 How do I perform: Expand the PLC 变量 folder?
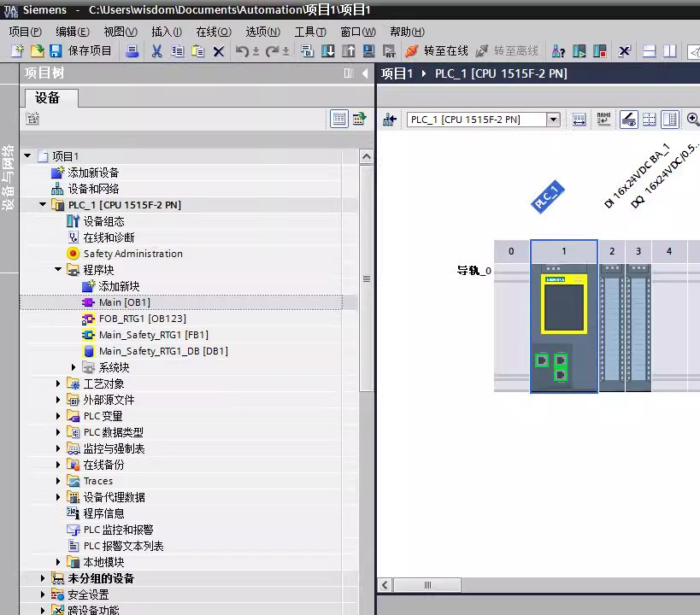click(x=58, y=416)
